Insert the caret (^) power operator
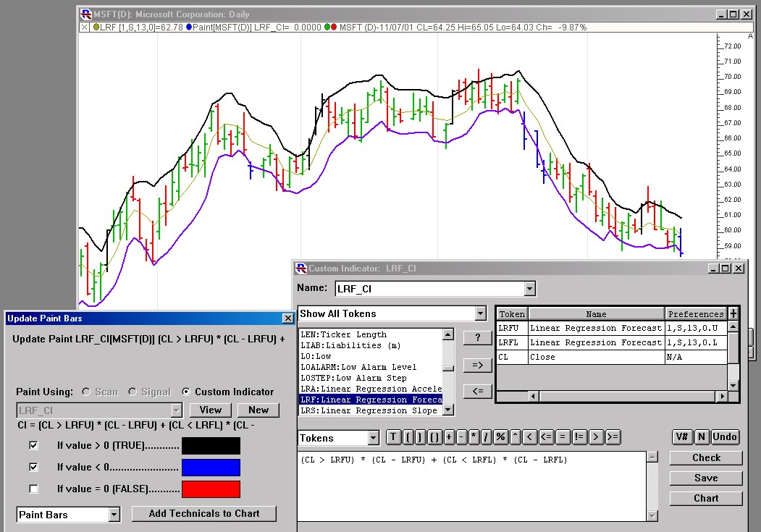This screenshot has width=761, height=532. tap(515, 437)
